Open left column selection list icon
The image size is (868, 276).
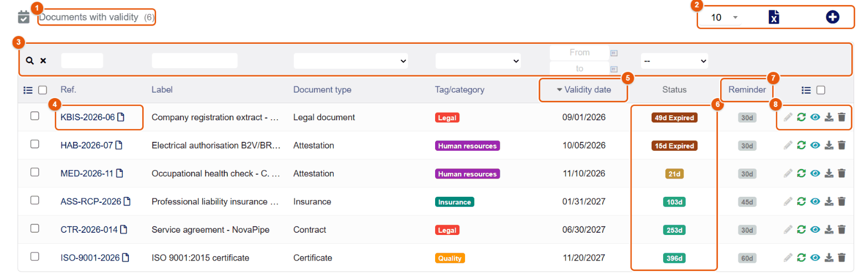(x=28, y=90)
